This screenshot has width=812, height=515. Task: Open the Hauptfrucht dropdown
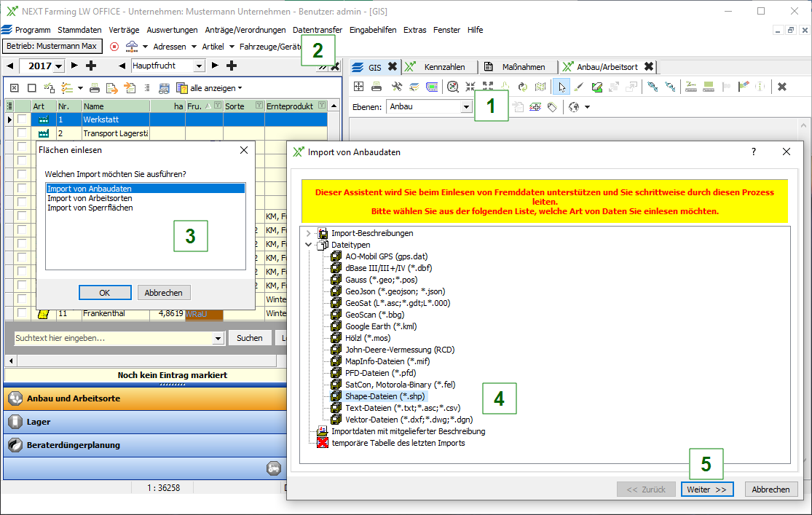pyautogui.click(x=200, y=66)
